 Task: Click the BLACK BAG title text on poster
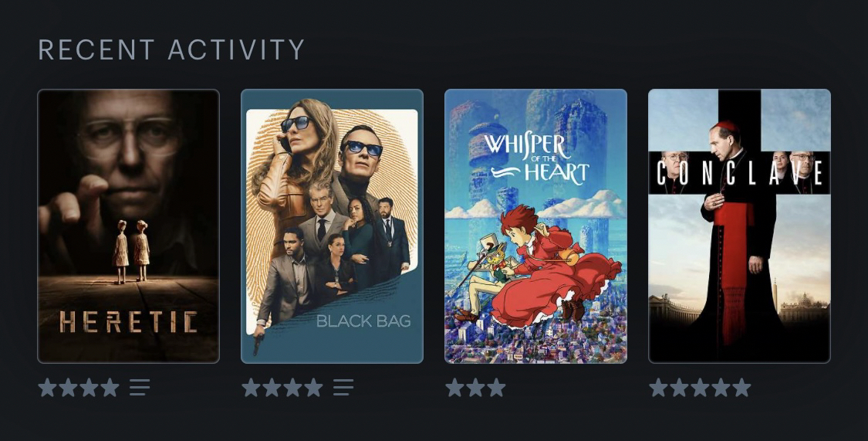click(363, 321)
